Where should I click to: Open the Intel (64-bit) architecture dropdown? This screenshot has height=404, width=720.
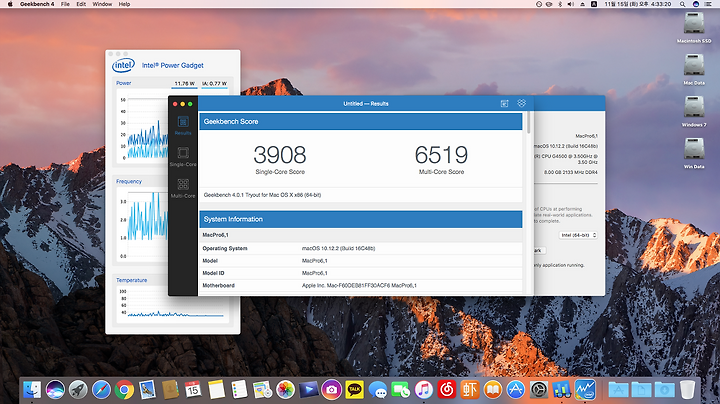[x=578, y=235]
